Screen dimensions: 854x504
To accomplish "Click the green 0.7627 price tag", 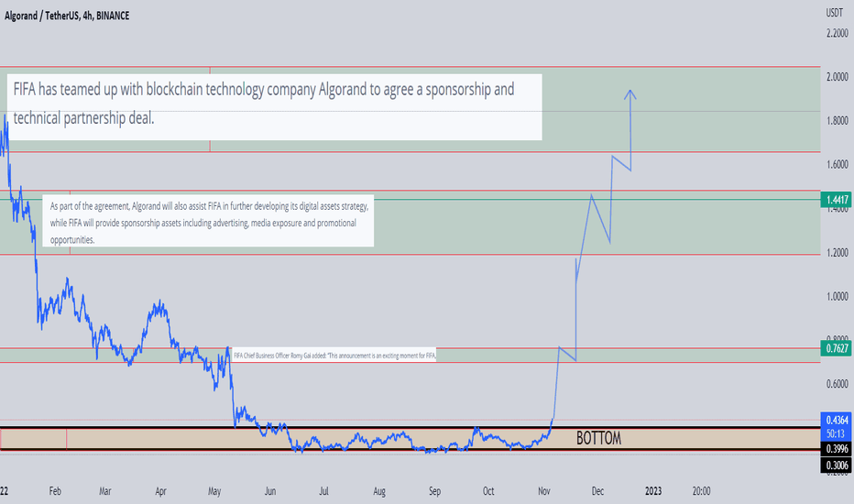I will click(x=837, y=348).
